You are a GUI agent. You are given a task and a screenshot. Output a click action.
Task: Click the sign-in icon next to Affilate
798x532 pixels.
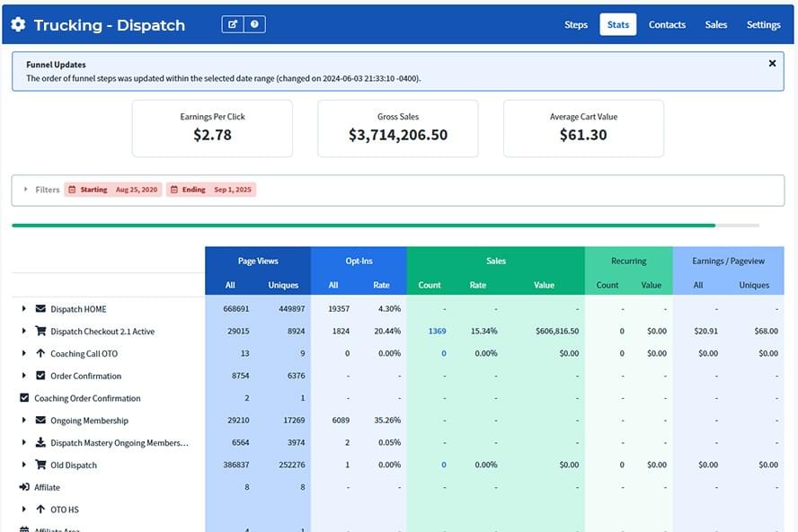pos(24,487)
